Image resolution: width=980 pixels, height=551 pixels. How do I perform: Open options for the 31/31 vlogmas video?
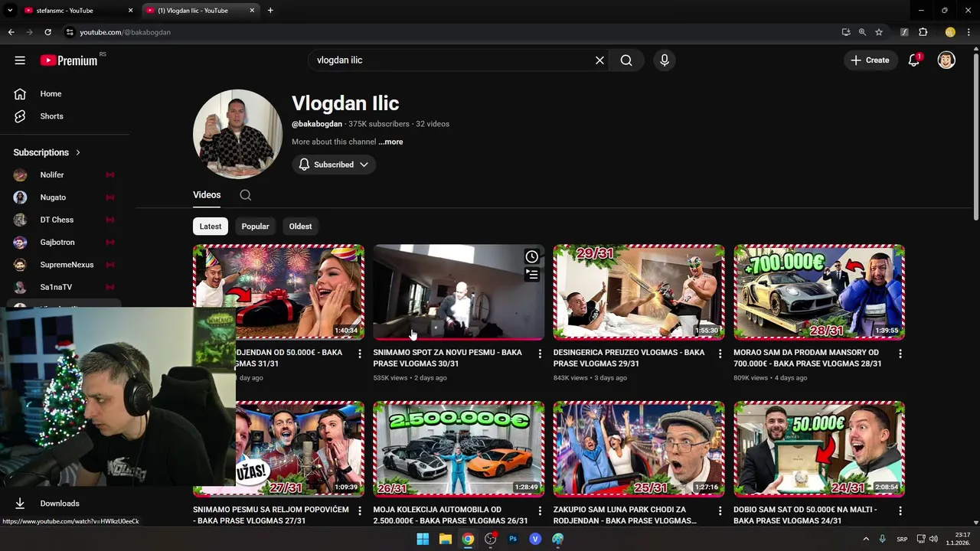360,354
